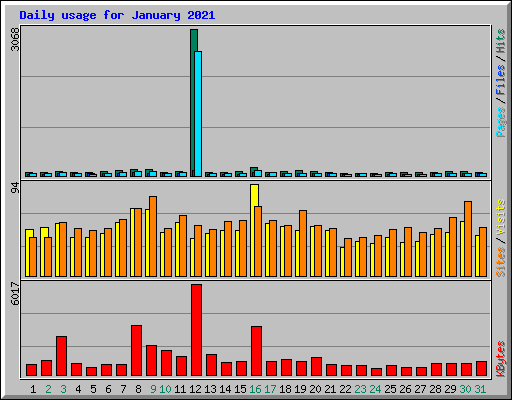Click green day label 31 on the x-axis
512x400 pixels.
coord(480,389)
